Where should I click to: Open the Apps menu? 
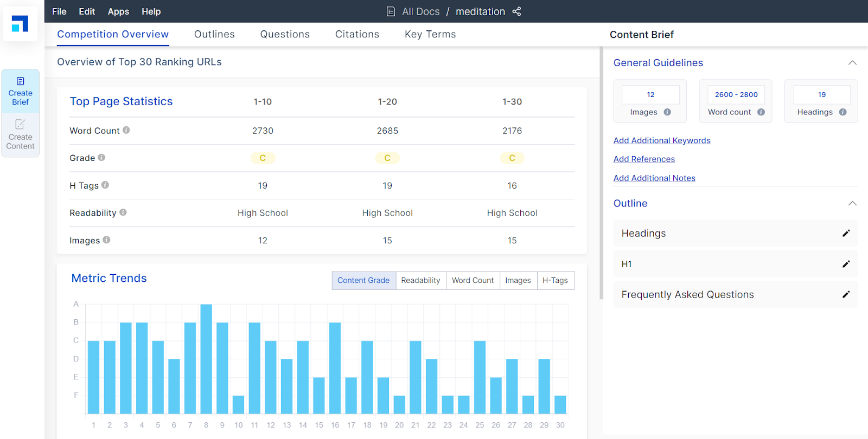(118, 11)
